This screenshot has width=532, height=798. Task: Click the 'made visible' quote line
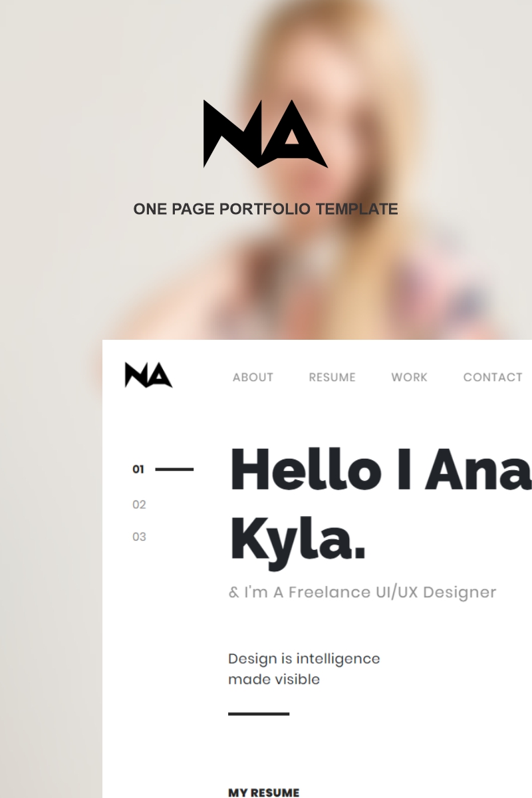pos(274,680)
